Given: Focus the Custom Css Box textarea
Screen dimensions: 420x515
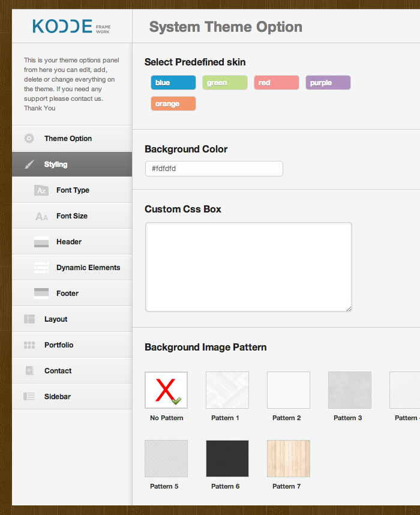Looking at the screenshot, I should click(x=248, y=267).
